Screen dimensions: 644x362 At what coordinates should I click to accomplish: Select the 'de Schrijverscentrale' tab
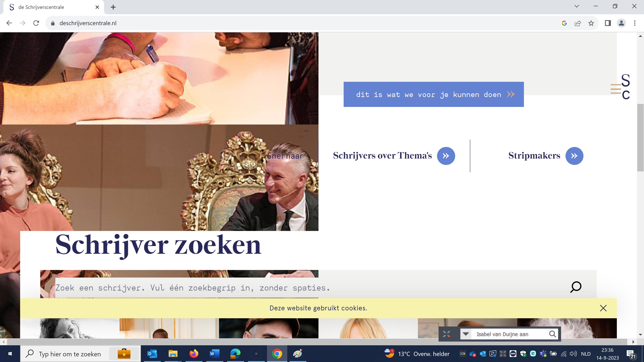(54, 7)
